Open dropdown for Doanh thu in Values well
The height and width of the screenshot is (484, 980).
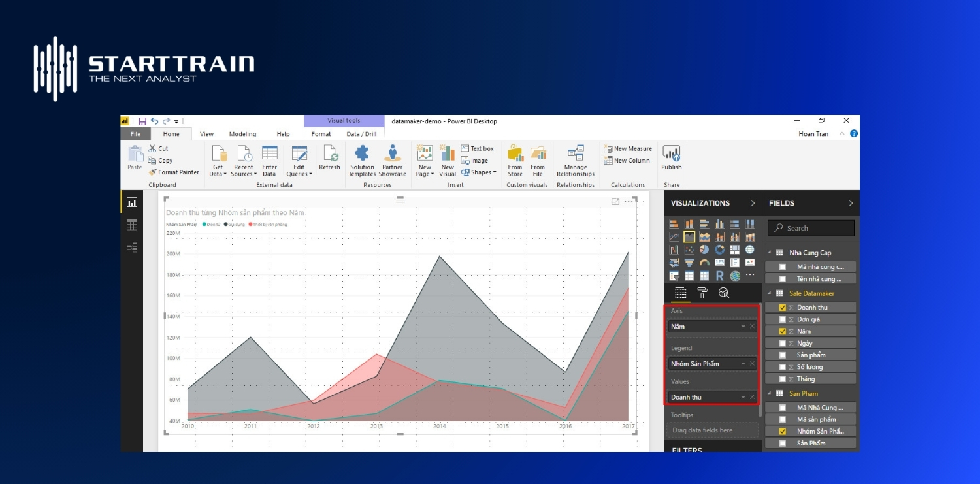pos(743,396)
